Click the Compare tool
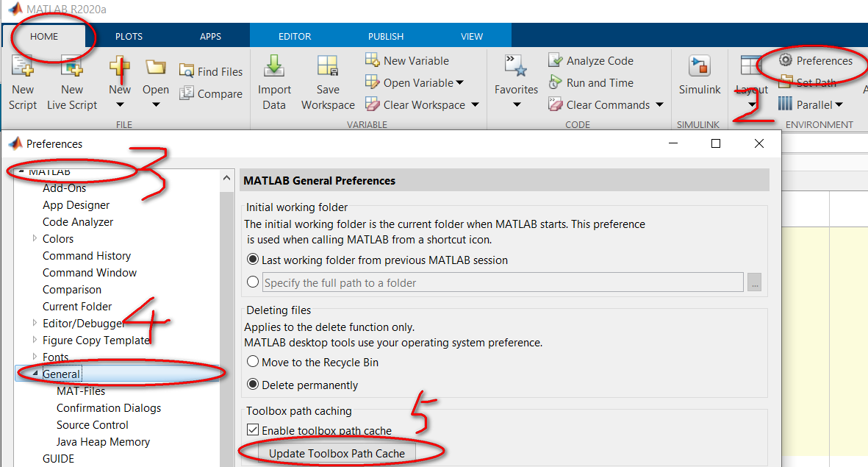Screen dimensions: 868x467 211,93
